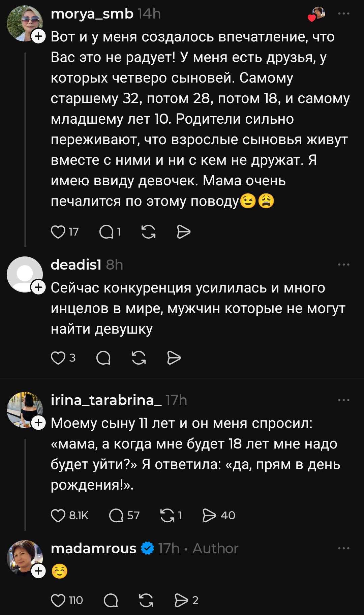Open morya_smb's profile from username
The width and height of the screenshot is (364, 615).
pyautogui.click(x=92, y=14)
